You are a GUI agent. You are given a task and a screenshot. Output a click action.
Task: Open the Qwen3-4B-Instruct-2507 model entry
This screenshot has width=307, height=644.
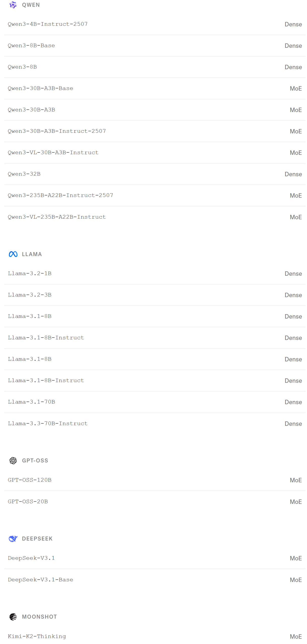48,24
